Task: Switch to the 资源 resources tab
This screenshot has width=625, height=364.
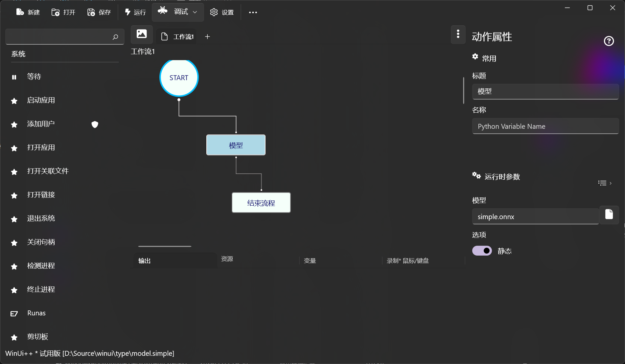Action: [x=227, y=259]
